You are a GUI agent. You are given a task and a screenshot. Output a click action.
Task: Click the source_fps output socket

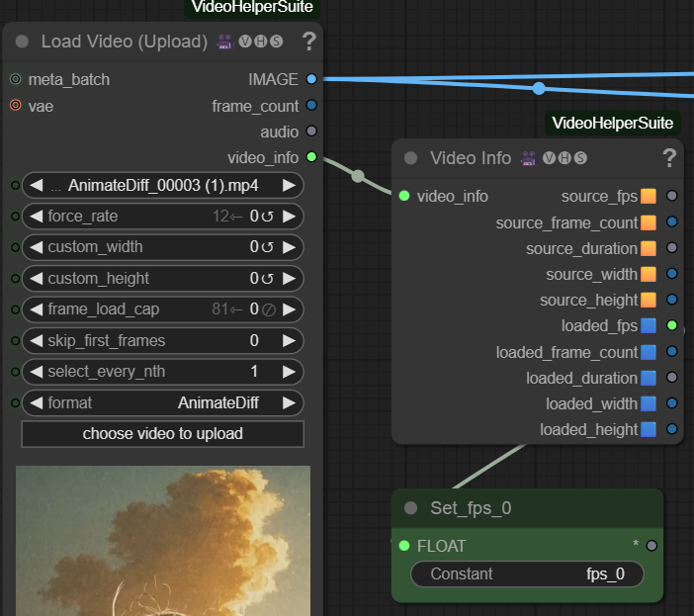(x=672, y=196)
